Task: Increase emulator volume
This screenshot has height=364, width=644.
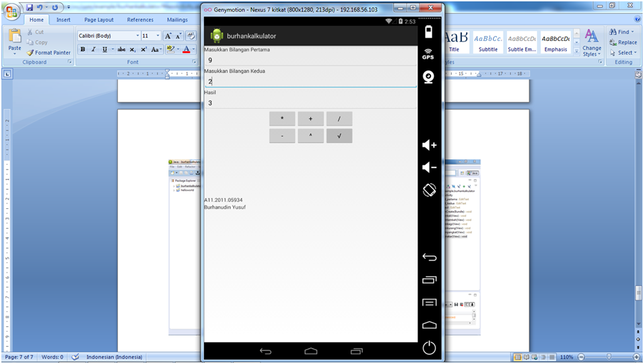Action: (429, 145)
